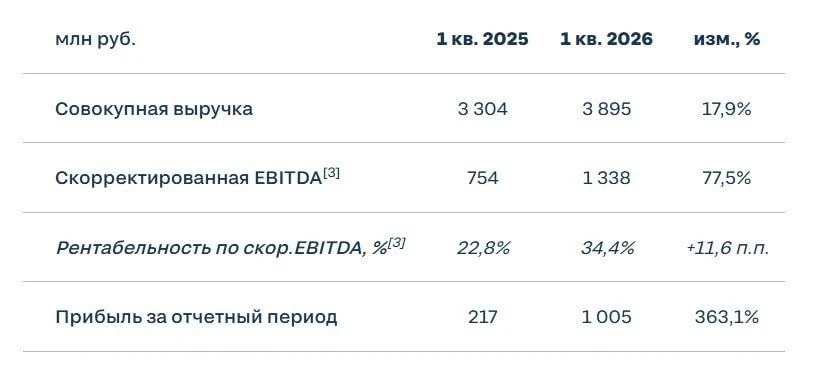813x372 pixels.
Task: Click the 'млн руб.' header label
Action: 95,40
